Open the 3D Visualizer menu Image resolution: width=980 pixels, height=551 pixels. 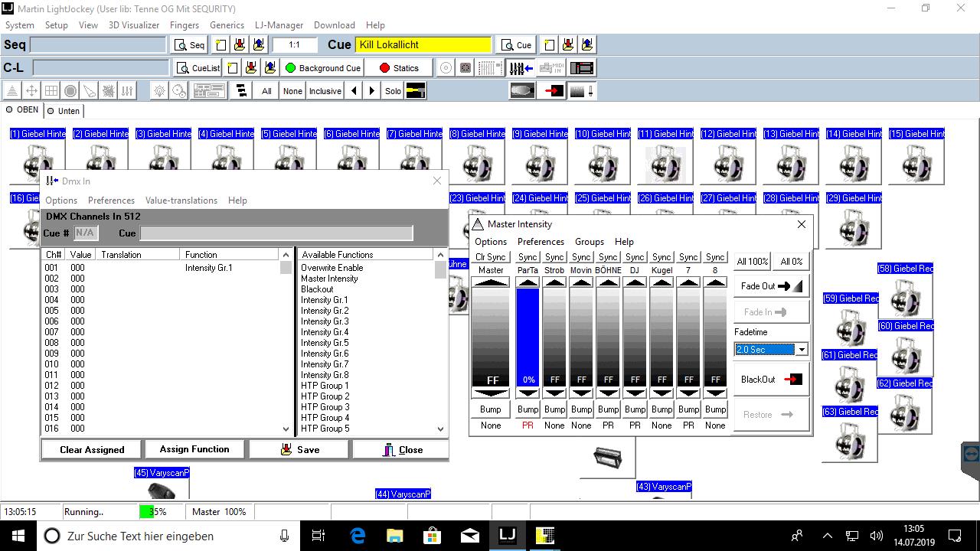(134, 25)
